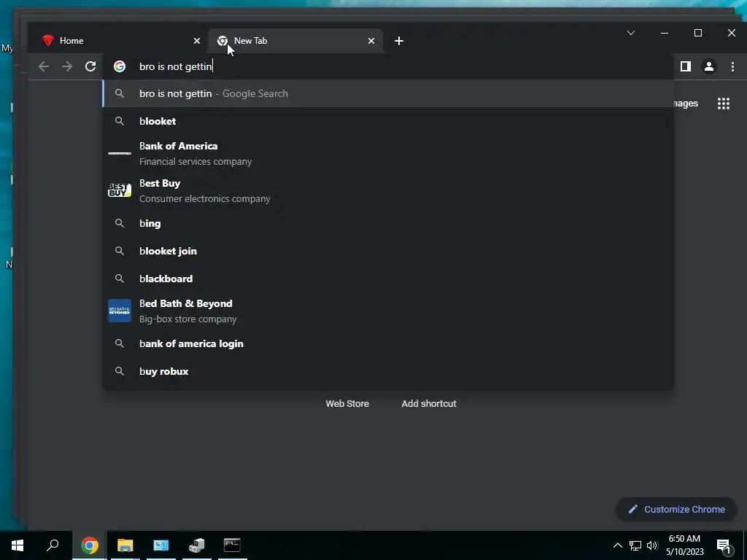Open Windows taskbar search
This screenshot has width=747, height=560.
53,545
